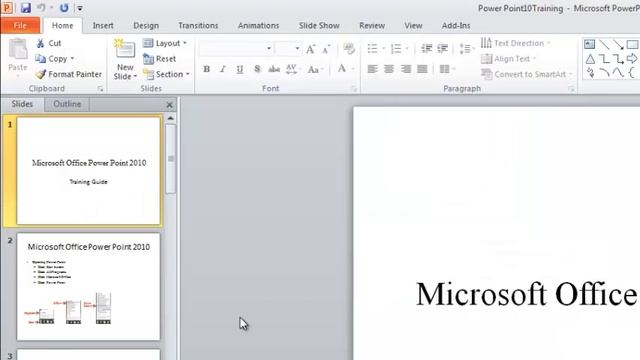The height and width of the screenshot is (360, 640).
Task: Toggle Align Text Right
Action: point(406,69)
